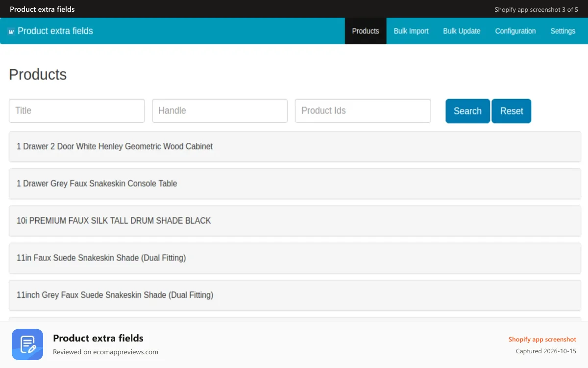Click Shopify app screenshot 3 of 5 text
This screenshot has height=368, width=588.
click(537, 9)
